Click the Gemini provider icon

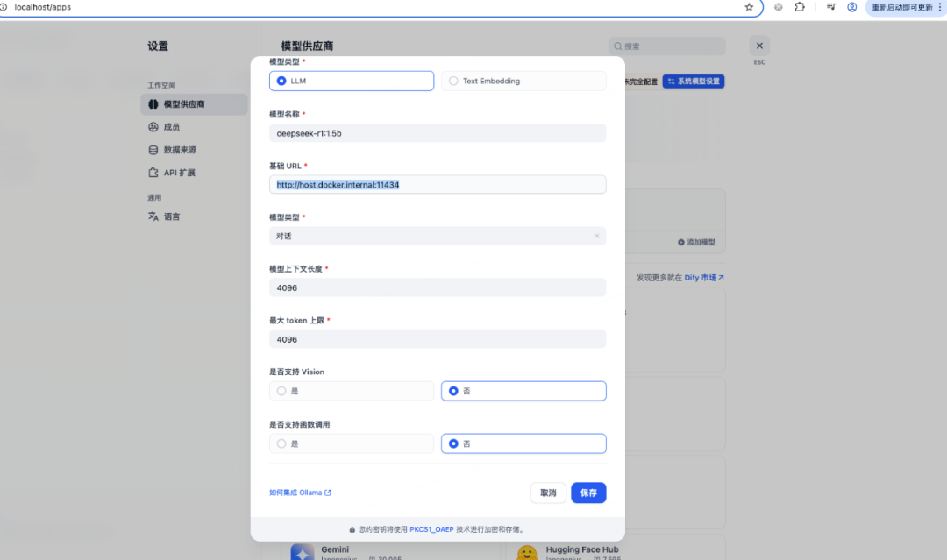(302, 551)
